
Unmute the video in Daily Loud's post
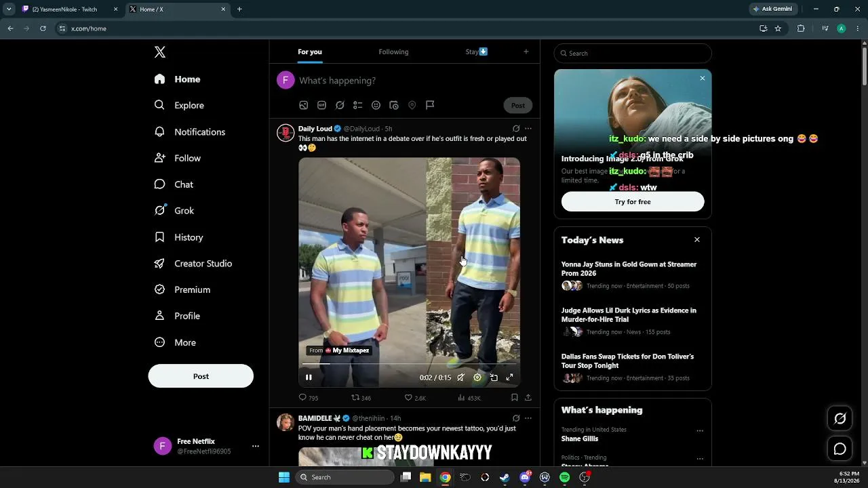point(461,378)
